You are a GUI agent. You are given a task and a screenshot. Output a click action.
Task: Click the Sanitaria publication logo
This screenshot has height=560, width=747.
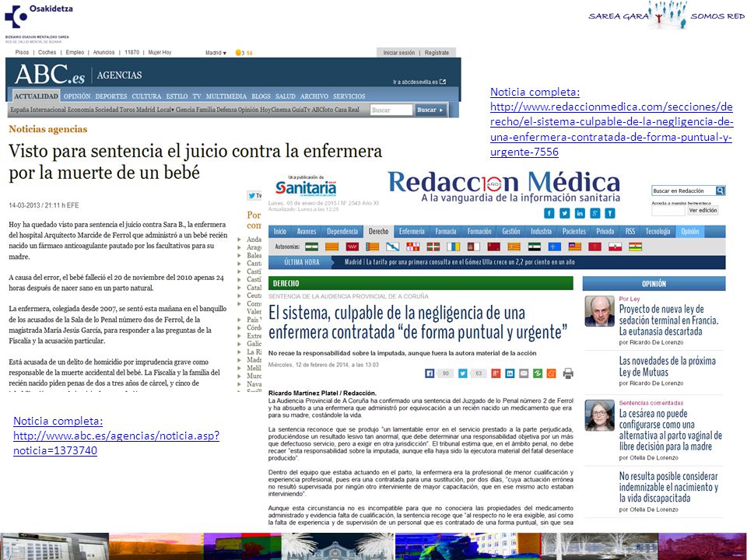tap(305, 186)
